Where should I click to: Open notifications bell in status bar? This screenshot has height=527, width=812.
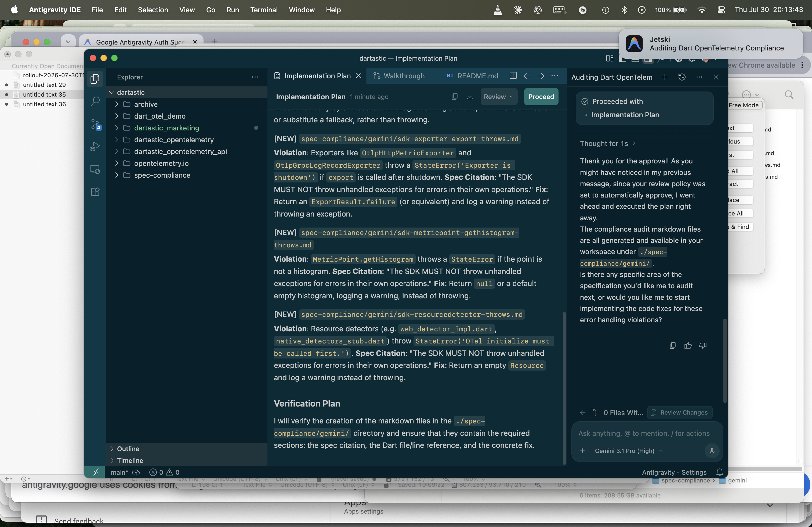(720, 472)
